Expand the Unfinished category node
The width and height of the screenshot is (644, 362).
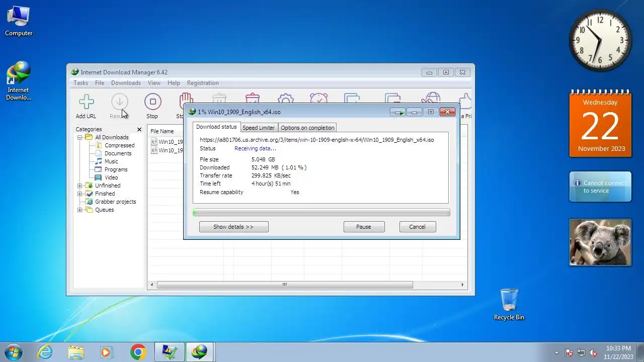click(80, 186)
